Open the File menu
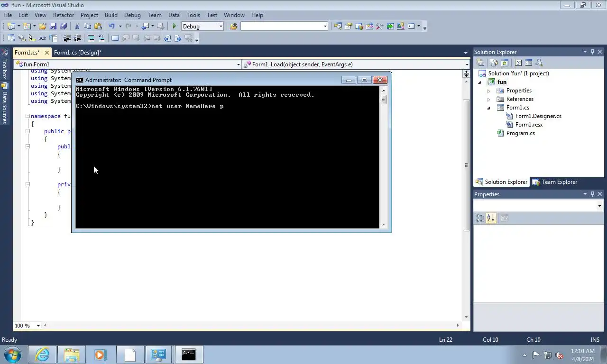607x364 pixels. (x=8, y=15)
